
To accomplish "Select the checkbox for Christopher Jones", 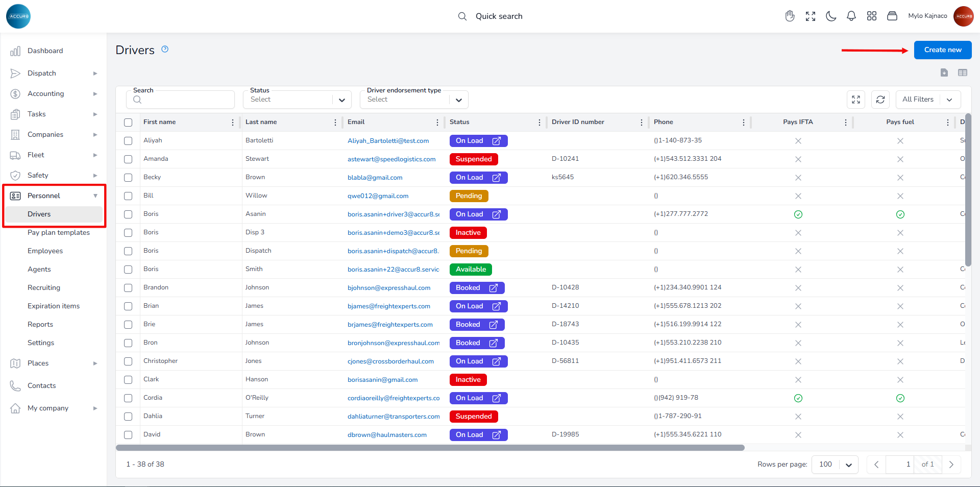I will coord(128,361).
